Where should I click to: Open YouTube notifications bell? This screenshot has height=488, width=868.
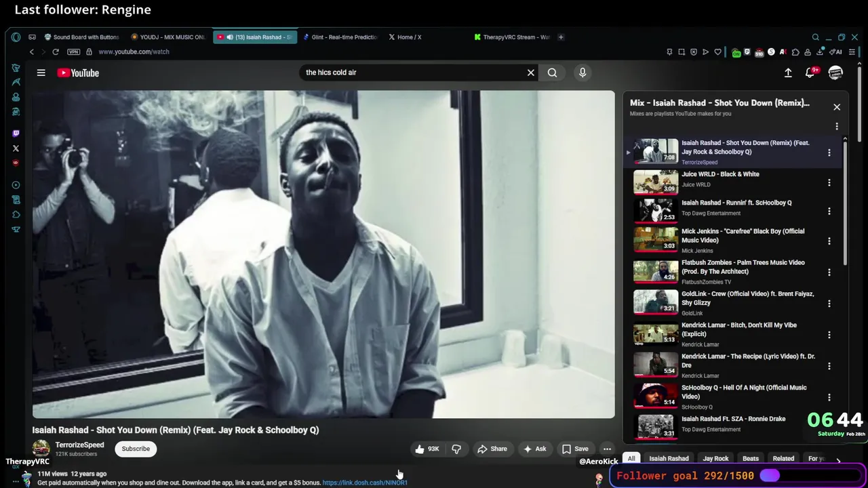[810, 73]
